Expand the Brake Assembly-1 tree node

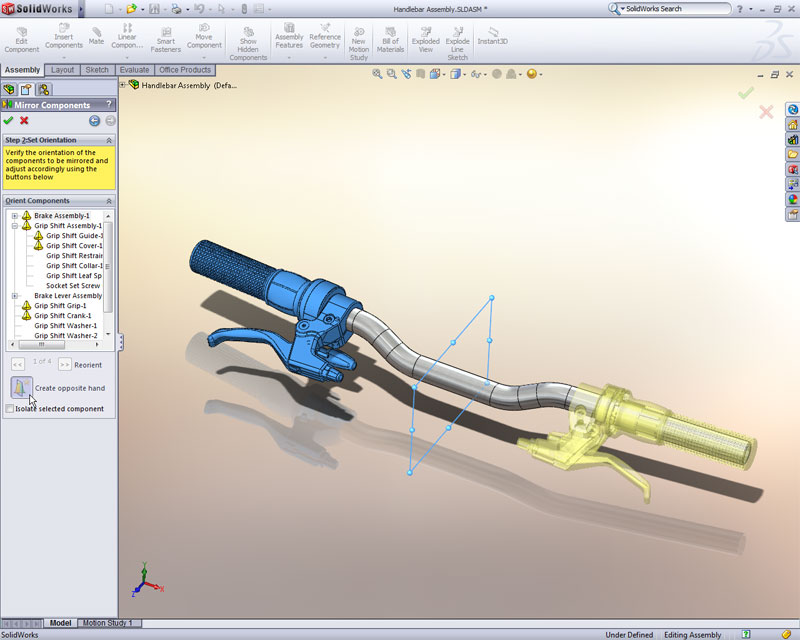15,216
